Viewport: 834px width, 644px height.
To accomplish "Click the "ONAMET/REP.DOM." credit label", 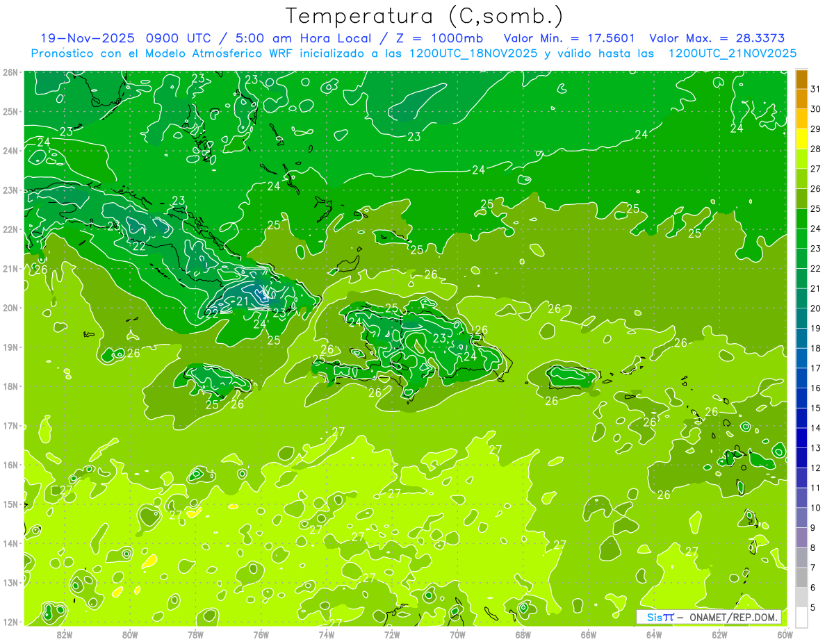I will (x=735, y=617).
